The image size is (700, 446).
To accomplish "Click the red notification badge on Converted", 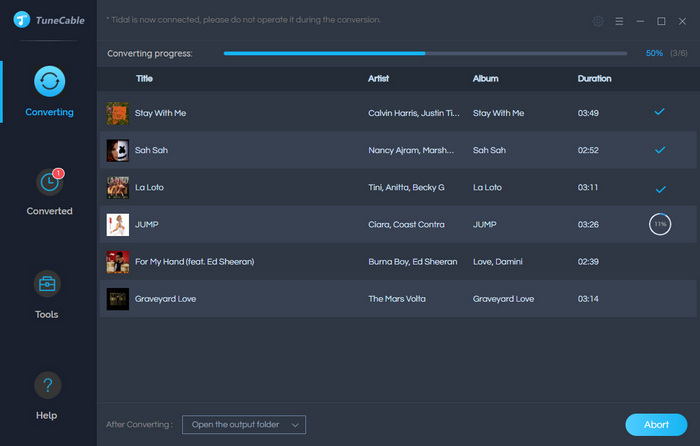I will point(58,173).
